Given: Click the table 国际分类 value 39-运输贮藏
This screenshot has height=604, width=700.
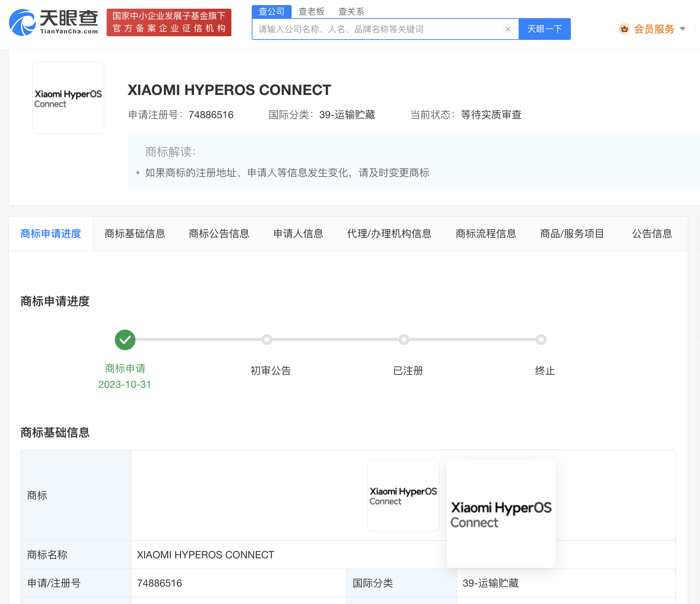Looking at the screenshot, I should 566,583.
